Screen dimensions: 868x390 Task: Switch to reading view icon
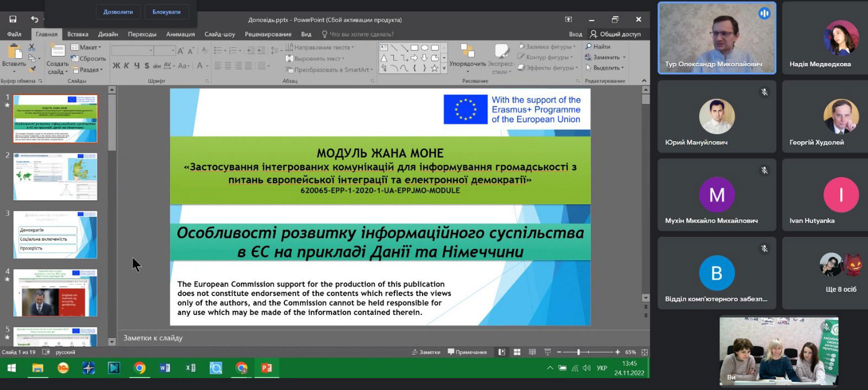532,352
